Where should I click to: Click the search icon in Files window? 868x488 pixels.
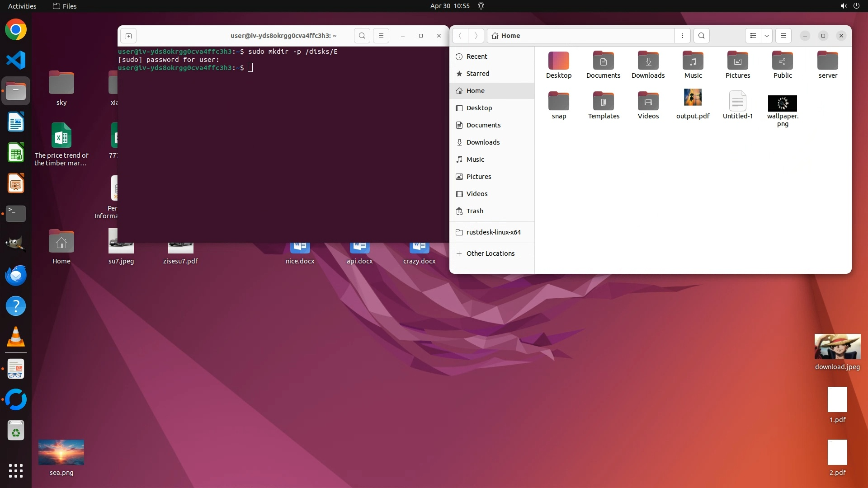click(701, 36)
